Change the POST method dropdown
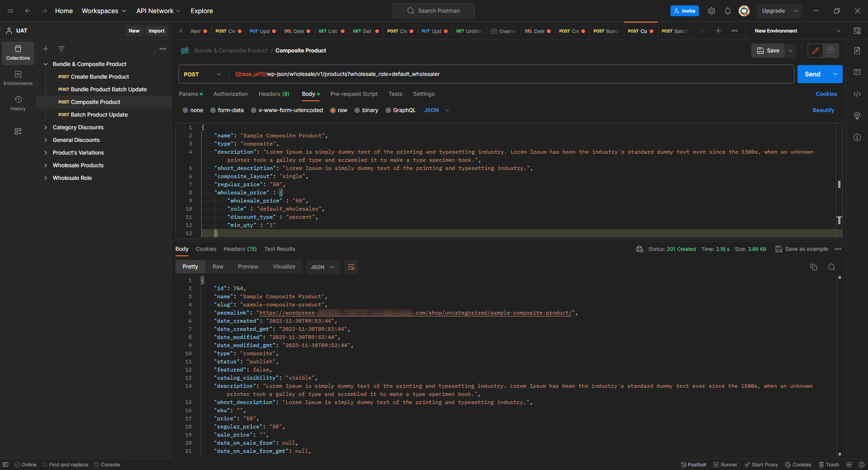Viewport: 868px width, 470px height. pos(203,74)
